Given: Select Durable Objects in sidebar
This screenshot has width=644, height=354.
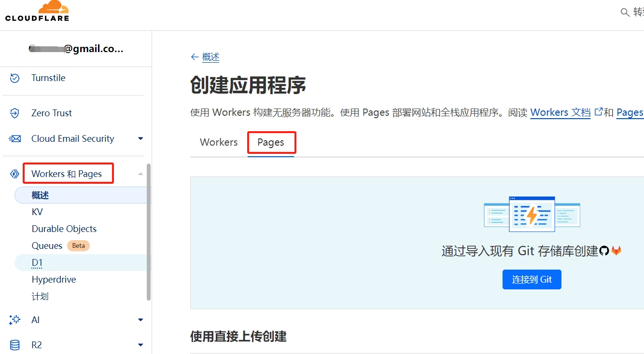Looking at the screenshot, I should (64, 229).
